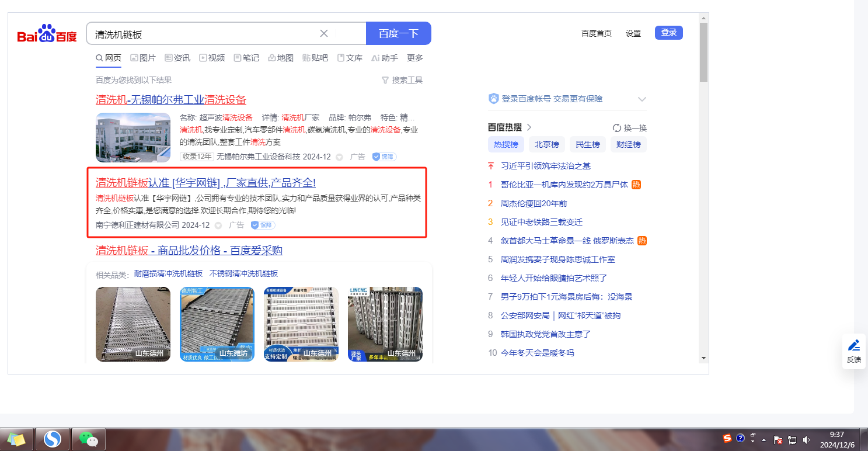Image resolution: width=868 pixels, height=451 pixels.
Task: Click the factory building thumbnail
Action: tap(133, 137)
